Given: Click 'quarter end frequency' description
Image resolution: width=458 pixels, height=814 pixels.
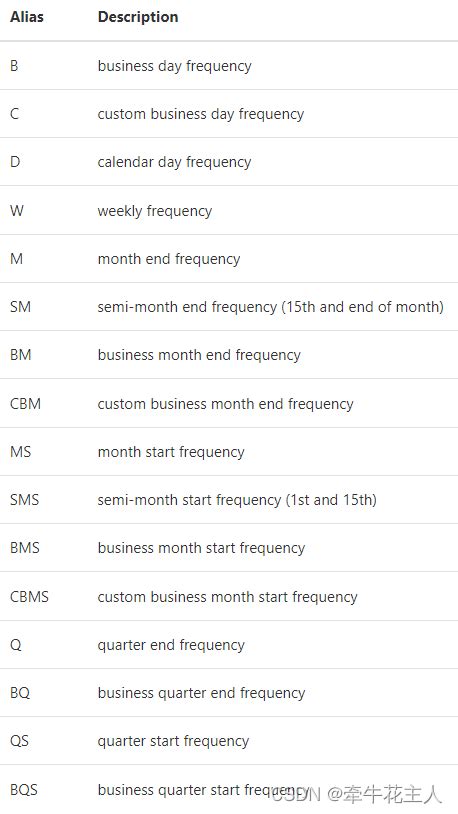Looking at the screenshot, I should (x=171, y=645).
